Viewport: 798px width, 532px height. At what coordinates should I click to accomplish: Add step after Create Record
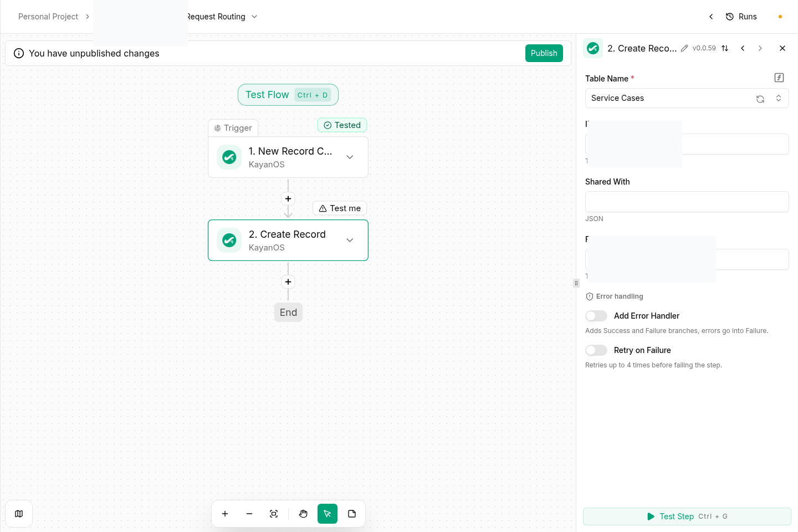click(x=288, y=282)
